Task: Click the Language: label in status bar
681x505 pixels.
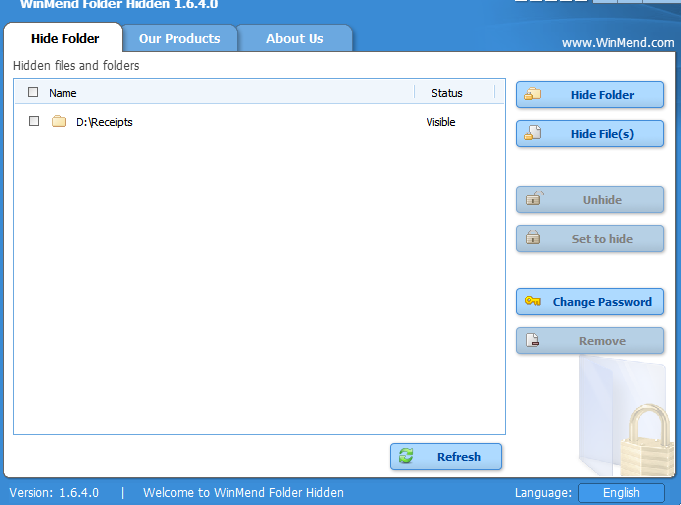Action: 543,492
